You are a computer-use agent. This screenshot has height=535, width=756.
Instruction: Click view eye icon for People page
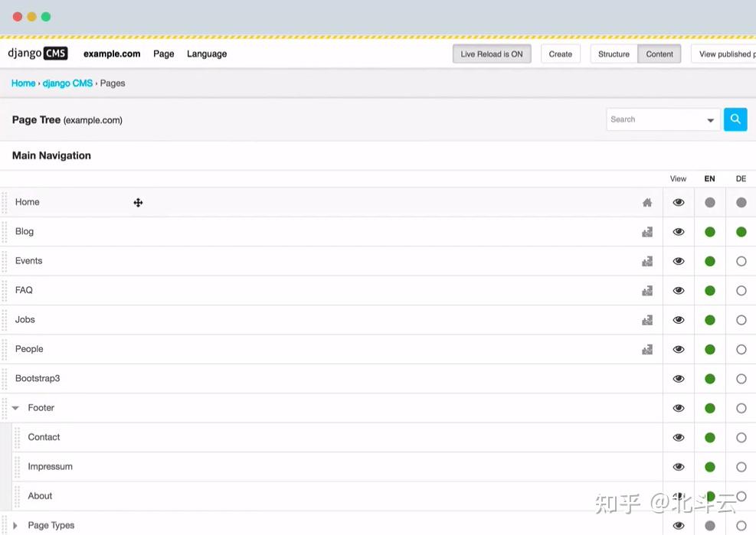click(679, 350)
